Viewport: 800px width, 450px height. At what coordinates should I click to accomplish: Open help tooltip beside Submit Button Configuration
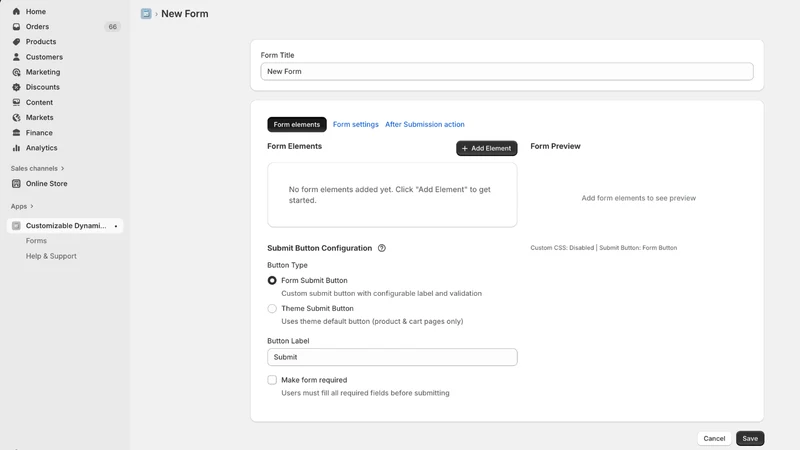click(x=382, y=248)
